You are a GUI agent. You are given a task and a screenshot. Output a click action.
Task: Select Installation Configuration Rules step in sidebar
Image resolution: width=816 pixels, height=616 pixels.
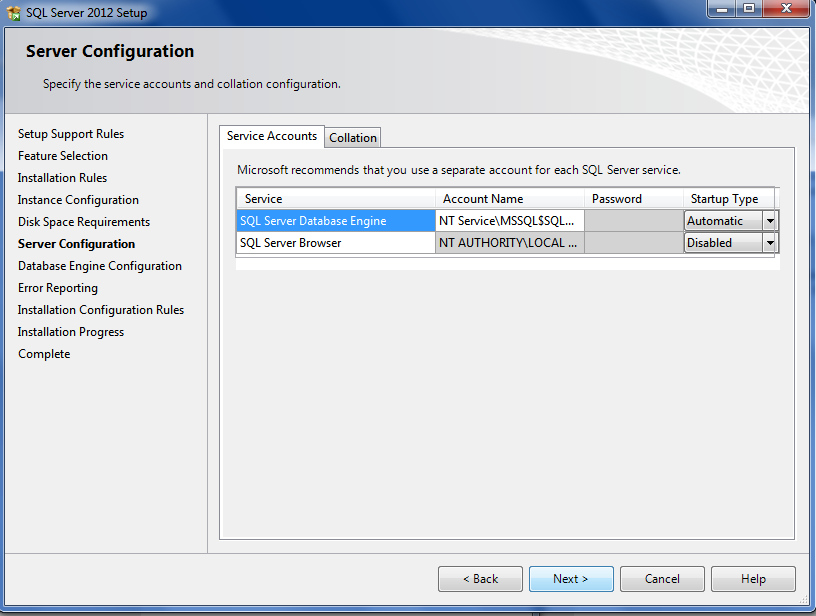point(101,310)
